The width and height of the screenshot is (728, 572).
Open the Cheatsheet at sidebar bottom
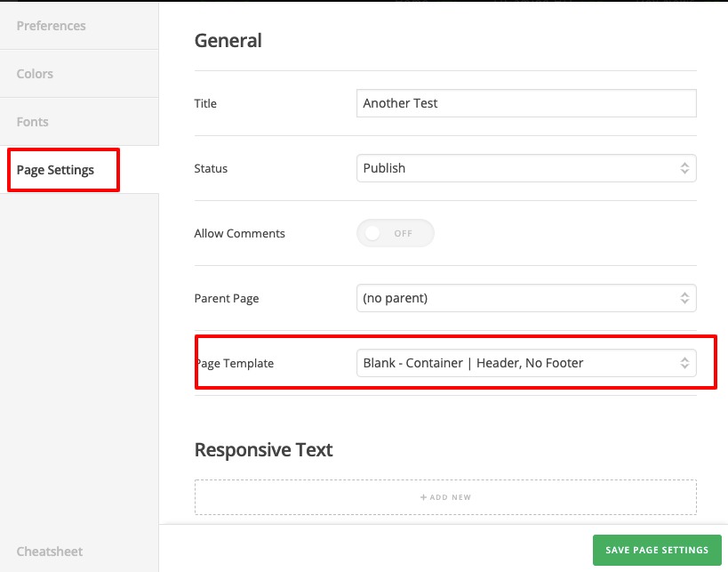(50, 552)
